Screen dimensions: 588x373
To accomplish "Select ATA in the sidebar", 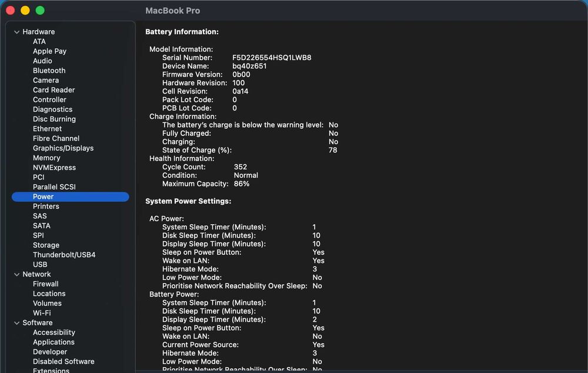I will click(39, 42).
